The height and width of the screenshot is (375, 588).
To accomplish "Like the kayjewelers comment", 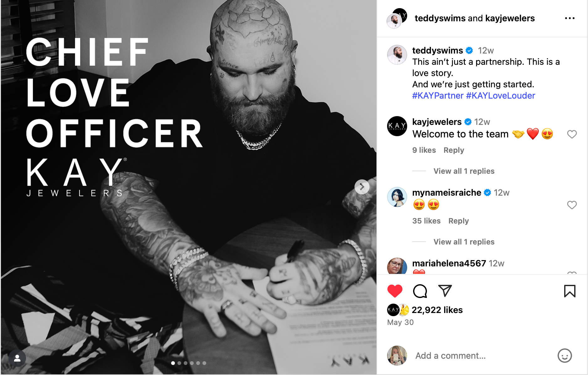I will coord(572,134).
